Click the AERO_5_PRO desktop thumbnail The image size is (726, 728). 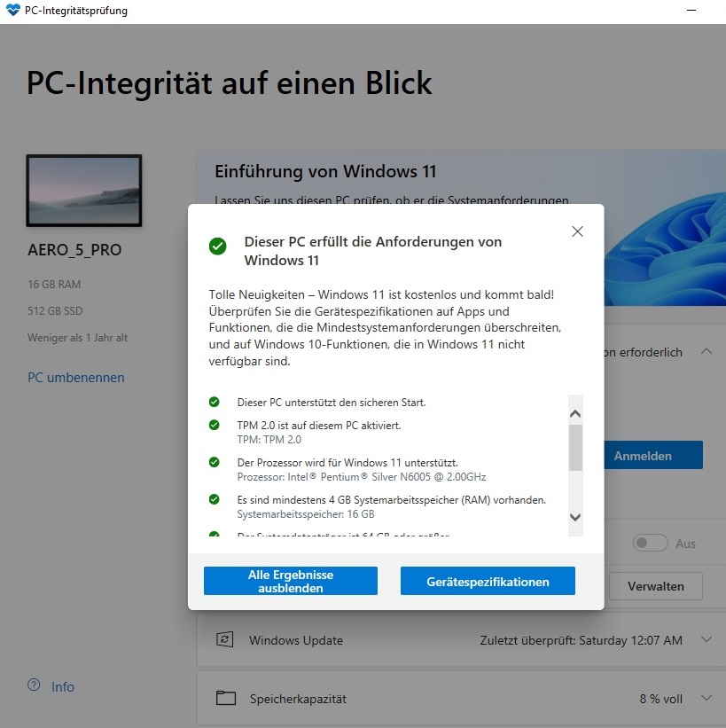84,191
